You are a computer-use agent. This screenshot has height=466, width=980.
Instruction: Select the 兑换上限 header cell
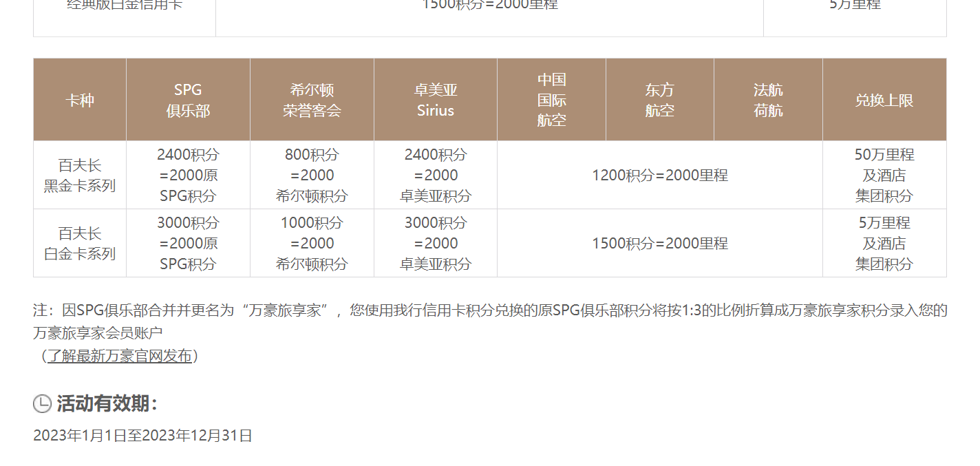coord(884,100)
